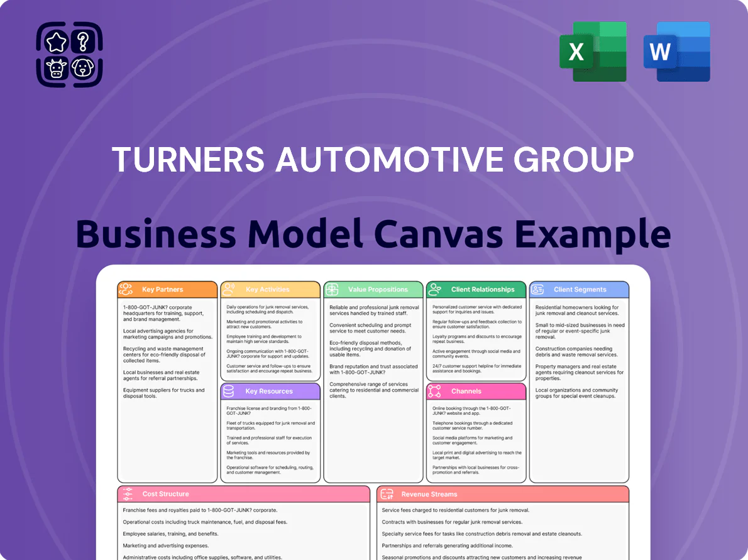This screenshot has width=748, height=560.
Task: Click text 'Service fees charged to residential customers'
Action: coord(456,510)
